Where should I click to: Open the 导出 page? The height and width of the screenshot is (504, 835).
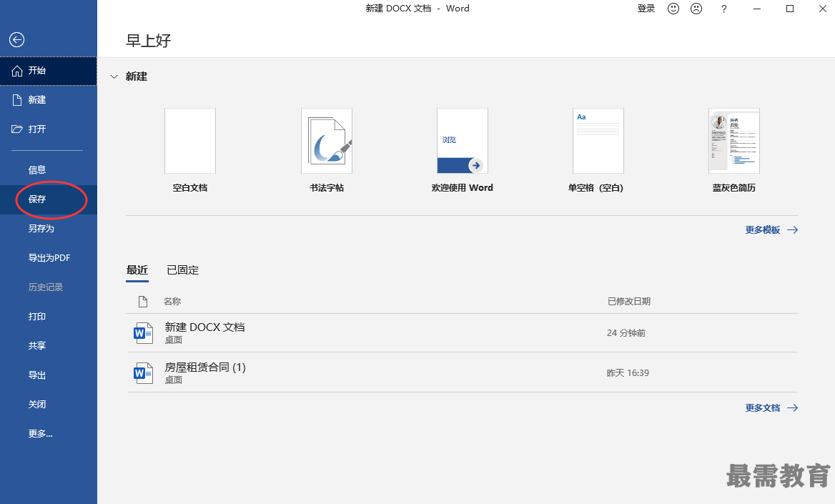[x=49, y=375]
